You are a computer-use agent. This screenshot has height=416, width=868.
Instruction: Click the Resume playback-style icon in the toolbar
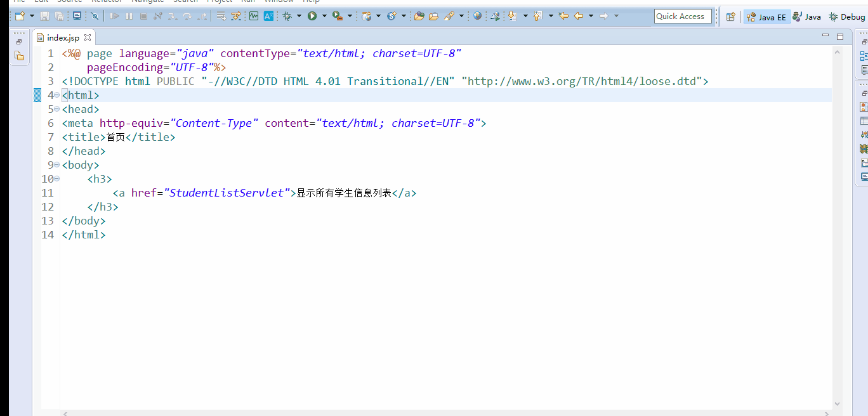coord(115,16)
